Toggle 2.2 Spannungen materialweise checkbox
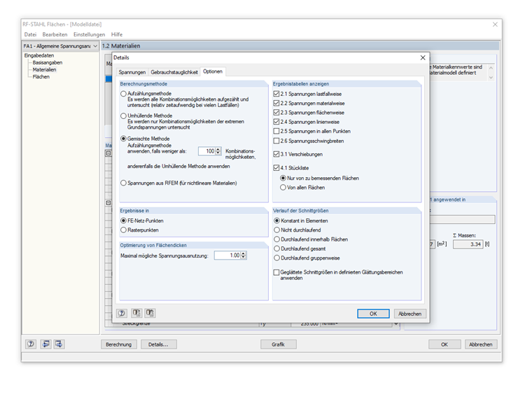The image size is (532, 399). pyautogui.click(x=276, y=103)
